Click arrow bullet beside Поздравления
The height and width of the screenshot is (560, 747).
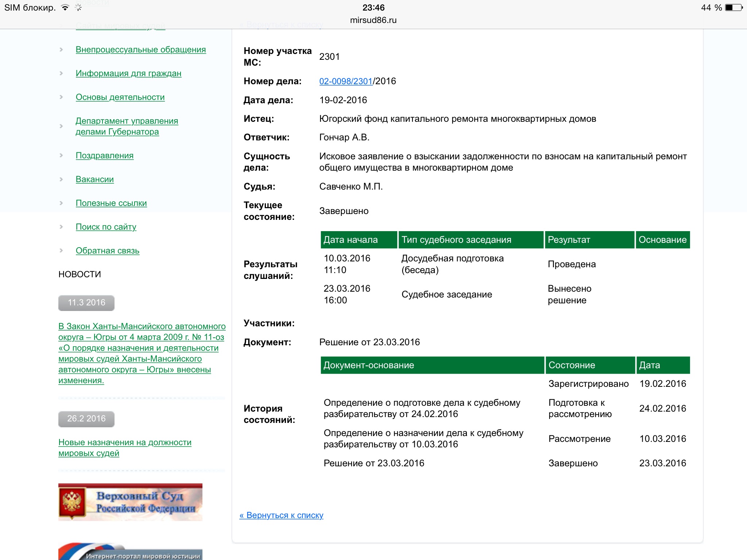point(61,156)
